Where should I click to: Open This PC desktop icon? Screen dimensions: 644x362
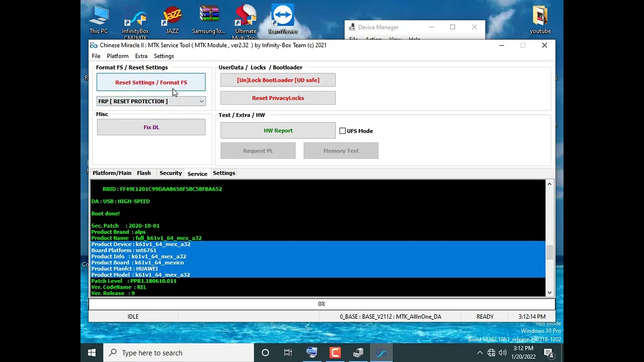[x=99, y=19]
